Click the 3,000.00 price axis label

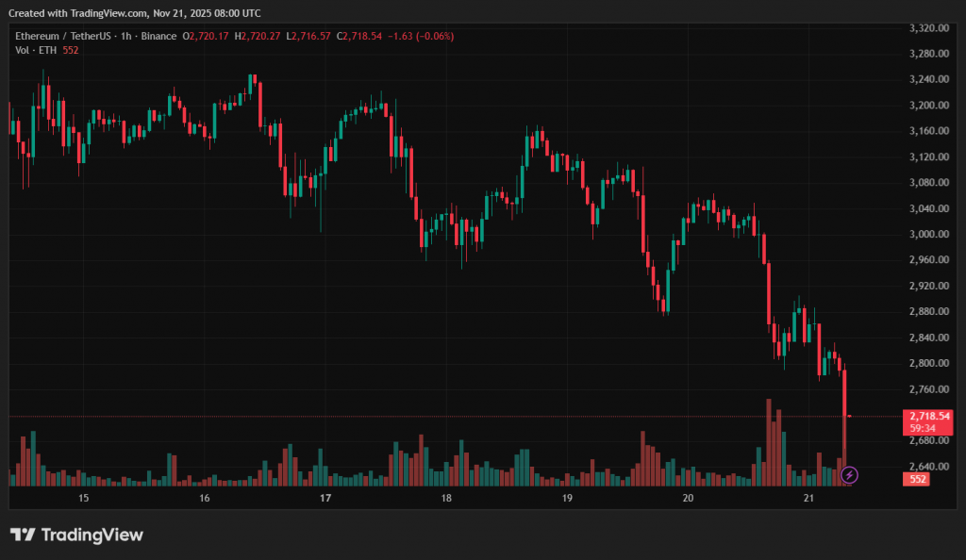click(926, 234)
